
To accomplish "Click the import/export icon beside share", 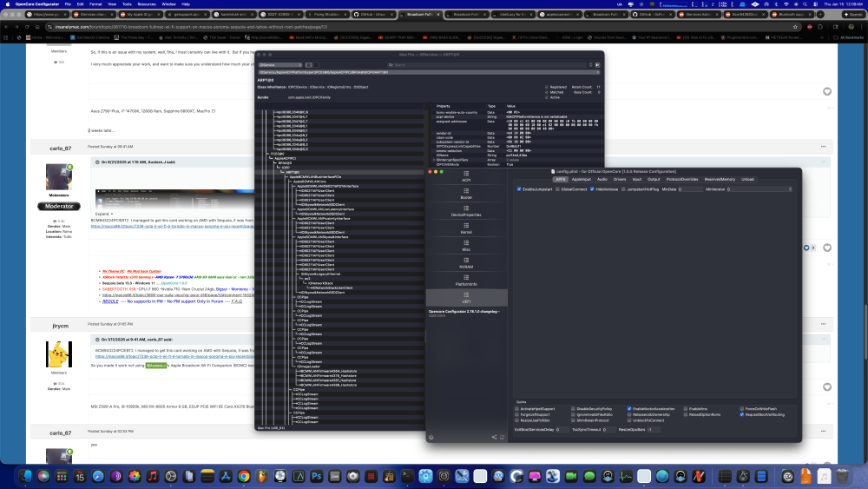I will (x=502, y=437).
